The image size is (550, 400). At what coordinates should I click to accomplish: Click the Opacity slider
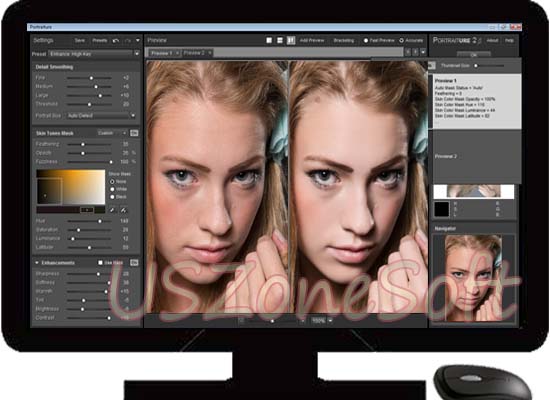click(89, 153)
